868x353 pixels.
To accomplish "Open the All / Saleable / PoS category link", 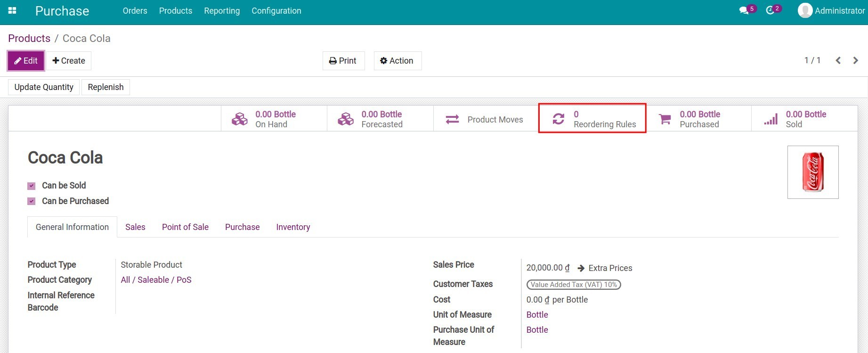I will 156,280.
